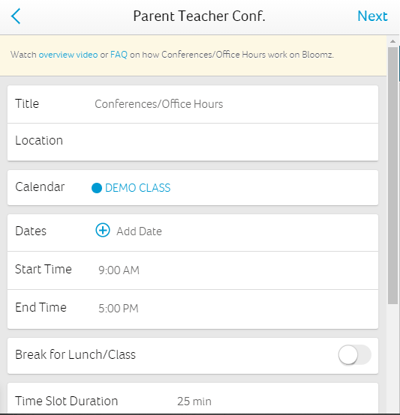Click the plus circle Add Date icon
Viewport: 400px width, 415px height.
click(103, 230)
